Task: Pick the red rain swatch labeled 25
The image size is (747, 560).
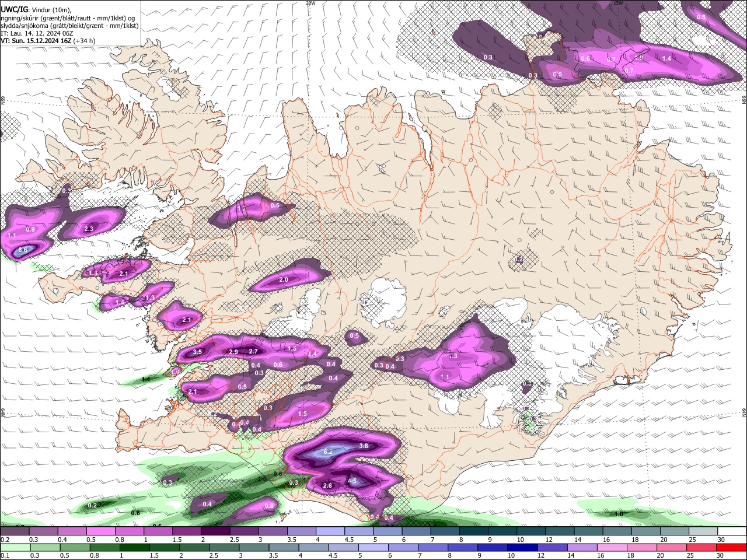Action: [x=702, y=547]
